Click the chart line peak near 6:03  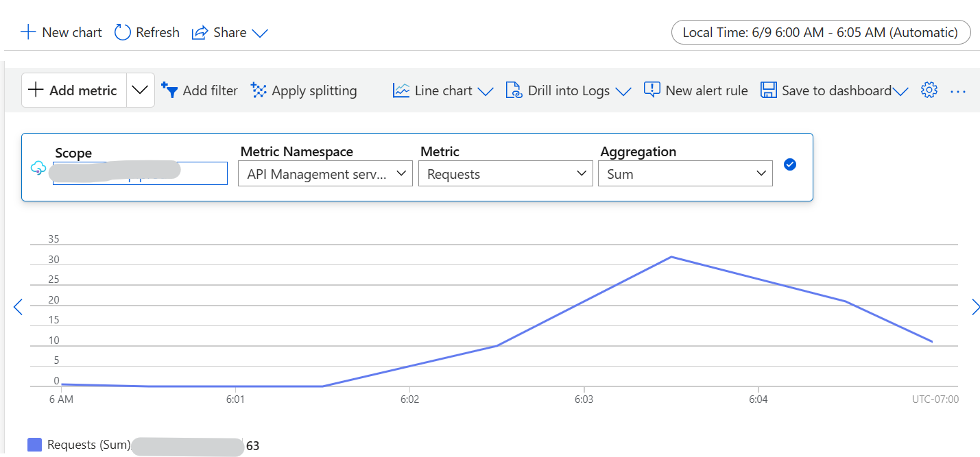coord(671,257)
